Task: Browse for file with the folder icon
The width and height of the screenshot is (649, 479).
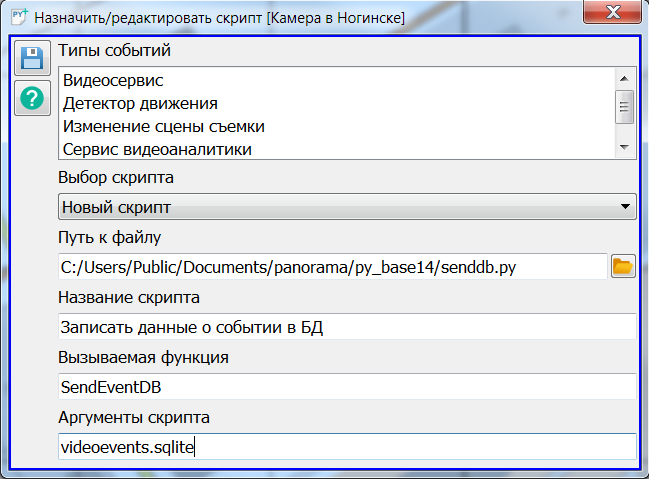Action: pos(623,266)
